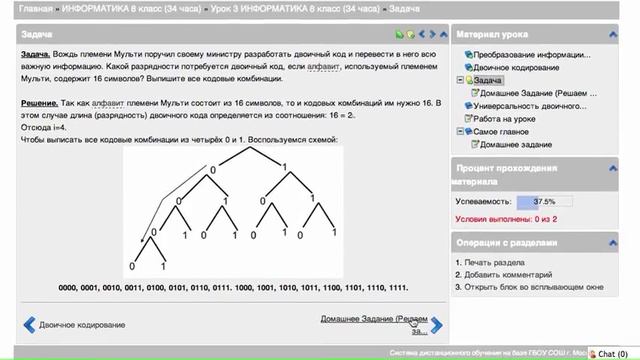Image resolution: width=640 pixels, height=360 pixels.
Task: Click the first green icon in Задача header
Action: pyautogui.click(x=399, y=35)
